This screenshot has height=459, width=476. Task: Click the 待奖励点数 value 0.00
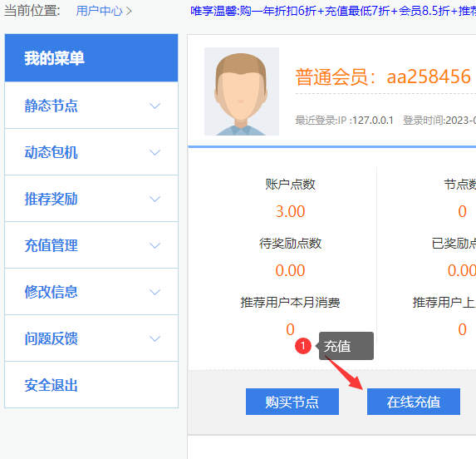[x=290, y=270]
